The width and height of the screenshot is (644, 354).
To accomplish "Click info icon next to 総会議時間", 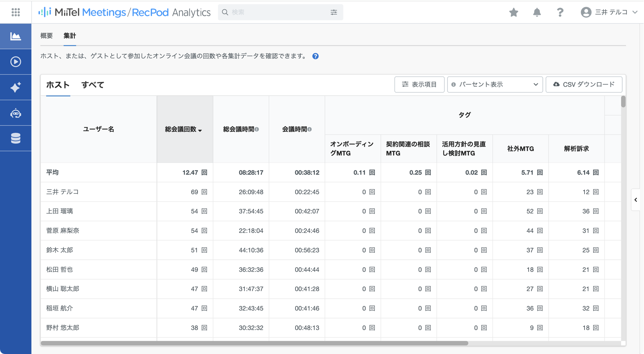I will coord(257,129).
